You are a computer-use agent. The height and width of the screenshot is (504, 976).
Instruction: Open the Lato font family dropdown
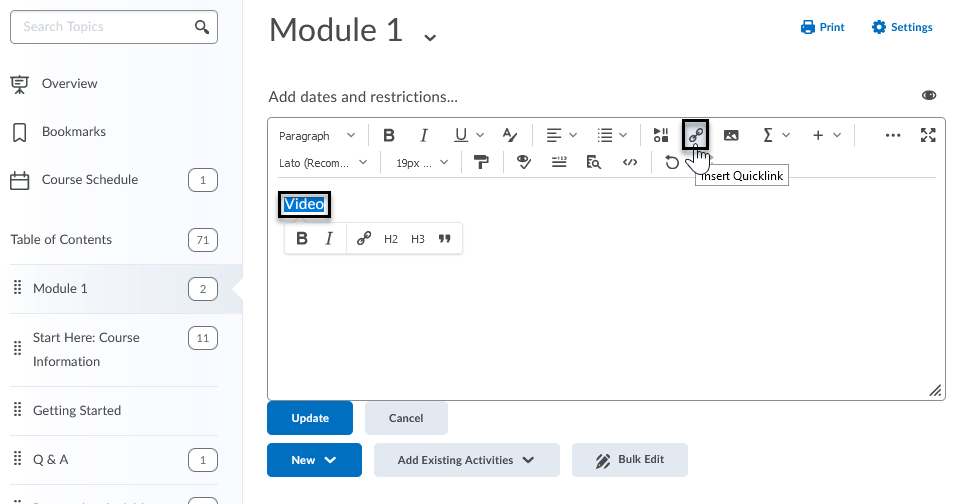323,162
